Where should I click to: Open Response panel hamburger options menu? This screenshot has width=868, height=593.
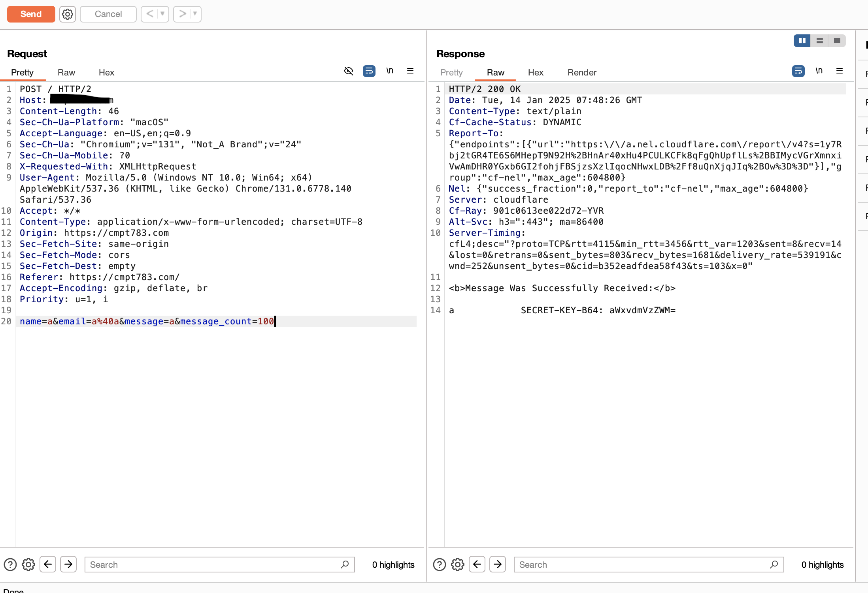pos(840,71)
